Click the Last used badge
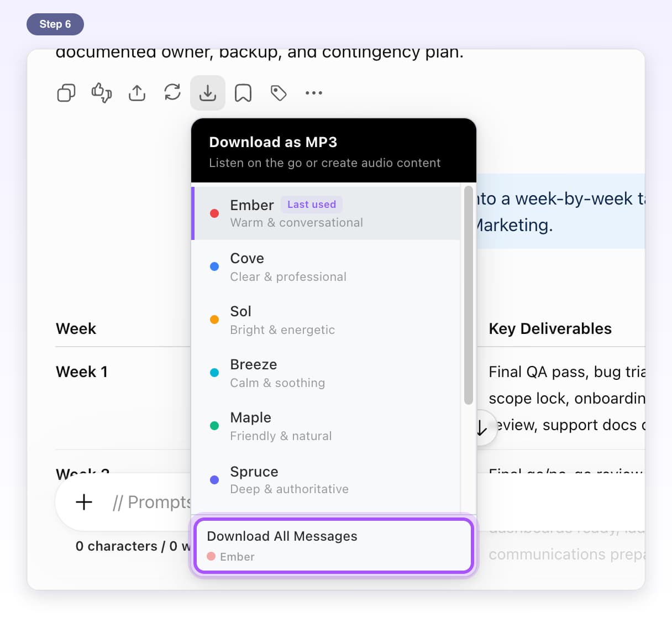The width and height of the screenshot is (672, 617). pos(312,205)
